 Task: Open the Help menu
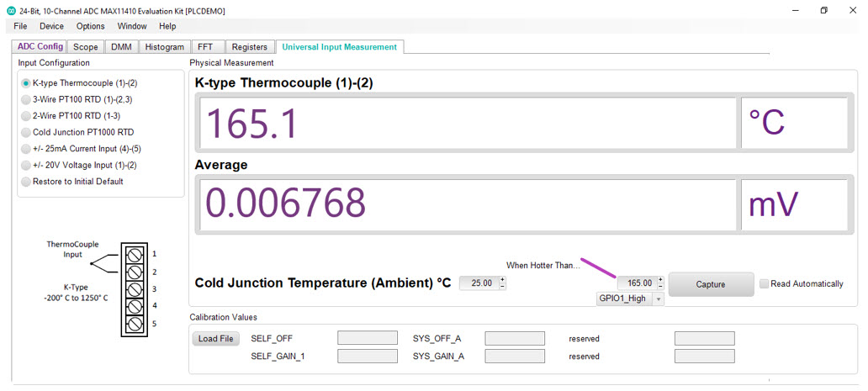coord(167,26)
